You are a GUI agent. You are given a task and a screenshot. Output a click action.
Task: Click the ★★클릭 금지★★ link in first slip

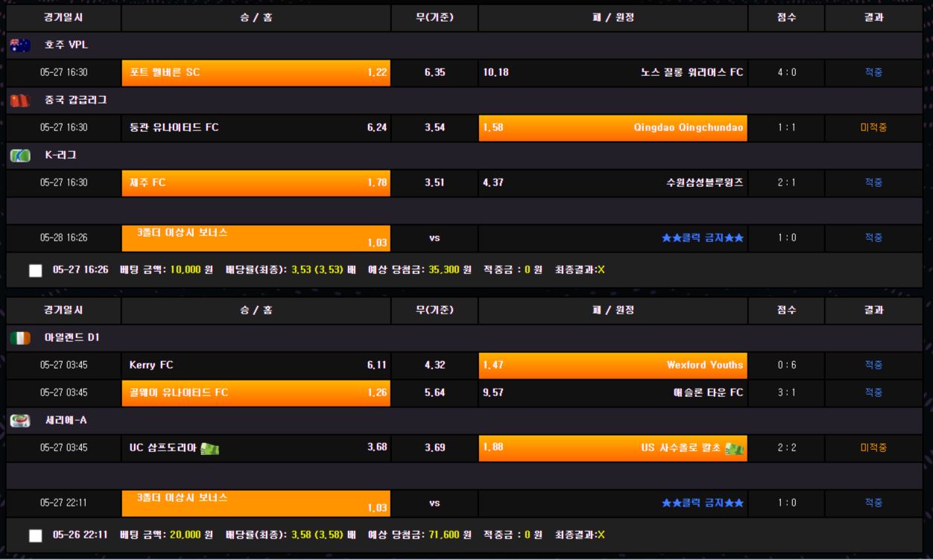pyautogui.click(x=702, y=238)
